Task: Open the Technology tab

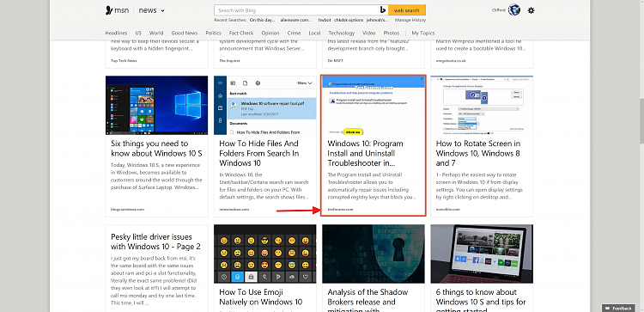Action: (341, 33)
